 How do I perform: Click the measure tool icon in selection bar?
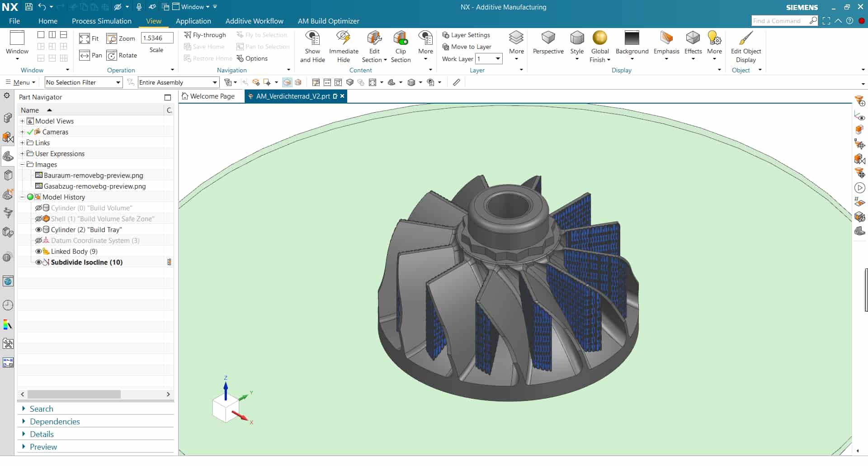tap(457, 82)
